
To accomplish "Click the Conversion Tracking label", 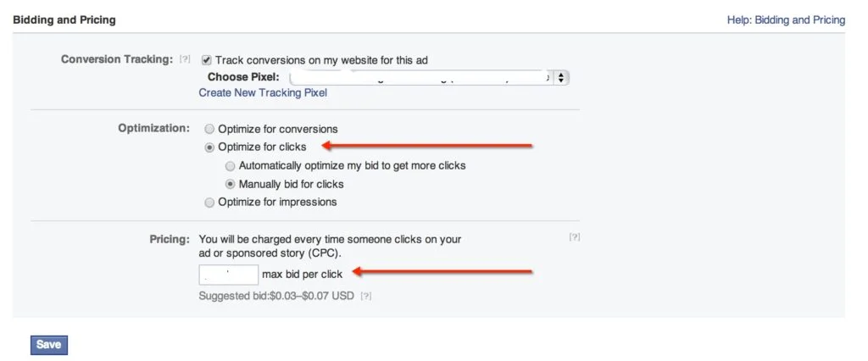I will (x=117, y=60).
